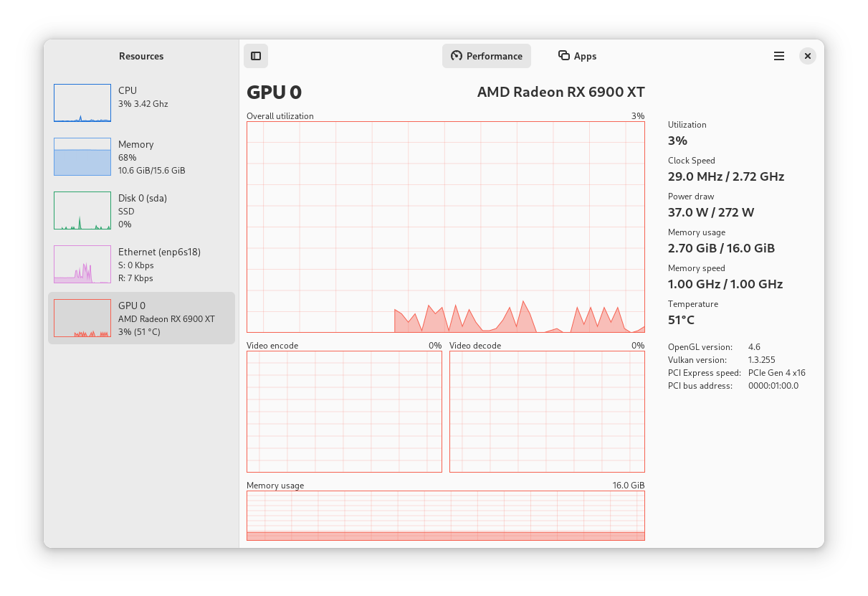Select the Memory sidebar entry
The image size is (868, 596).
(141, 157)
